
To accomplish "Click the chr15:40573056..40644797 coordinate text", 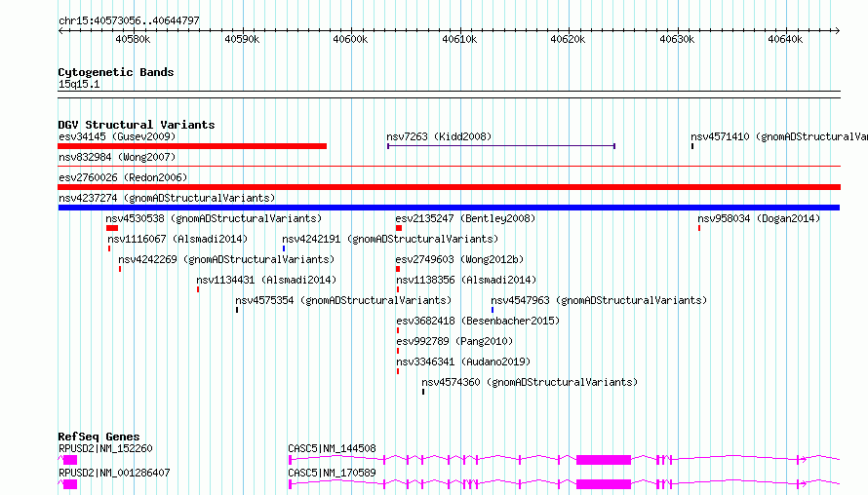I will coord(129,21).
